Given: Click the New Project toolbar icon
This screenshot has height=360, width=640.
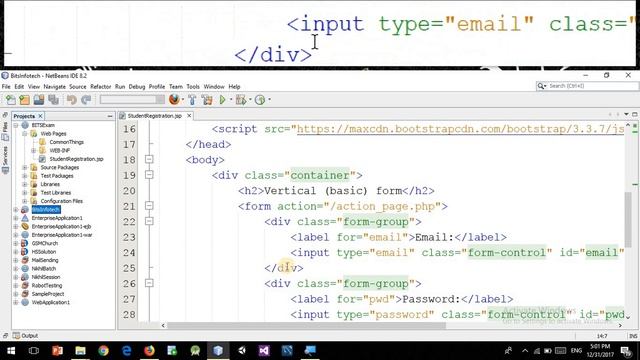Looking at the screenshot, I should pyautogui.click(x=24, y=100).
